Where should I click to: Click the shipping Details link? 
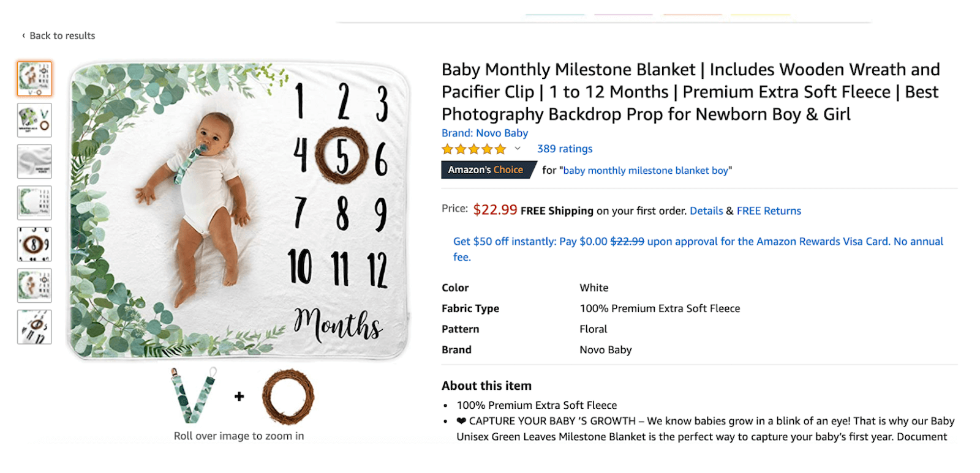coord(706,210)
